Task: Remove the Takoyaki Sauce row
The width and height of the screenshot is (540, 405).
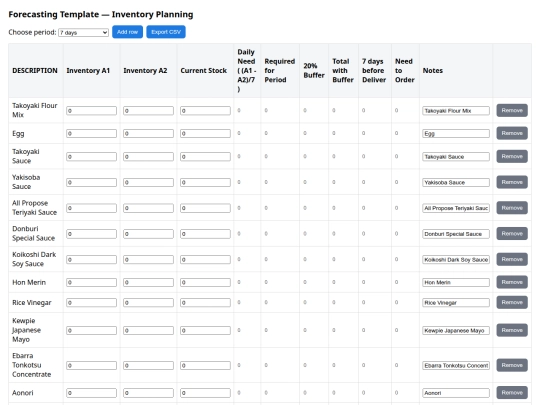Action: click(x=512, y=156)
